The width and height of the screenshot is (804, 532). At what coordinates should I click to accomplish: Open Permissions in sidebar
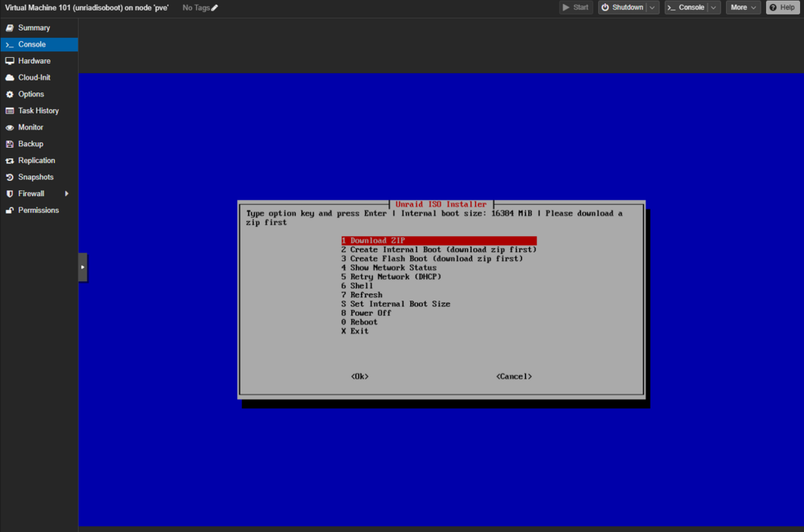tap(39, 210)
